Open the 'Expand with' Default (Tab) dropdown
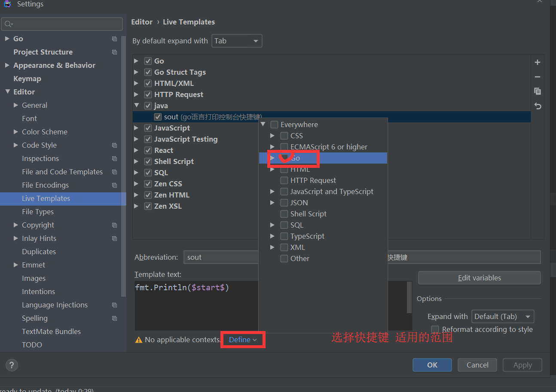This screenshot has height=392, width=556. pos(503,316)
